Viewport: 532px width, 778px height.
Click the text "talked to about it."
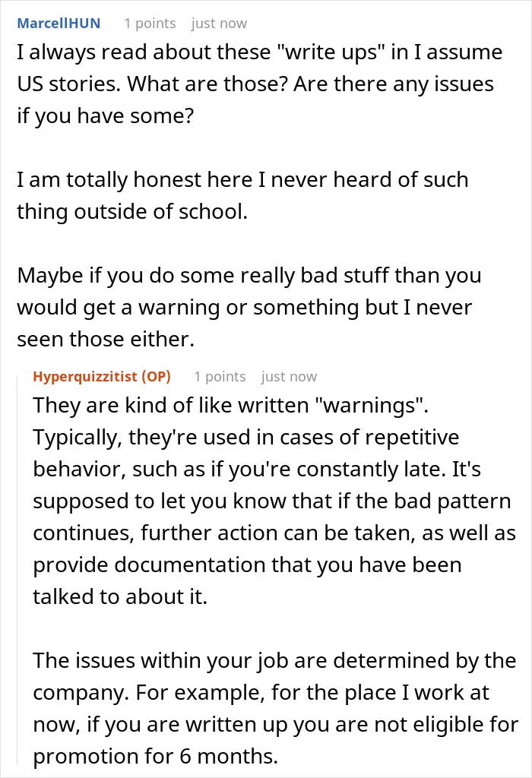coord(120,597)
